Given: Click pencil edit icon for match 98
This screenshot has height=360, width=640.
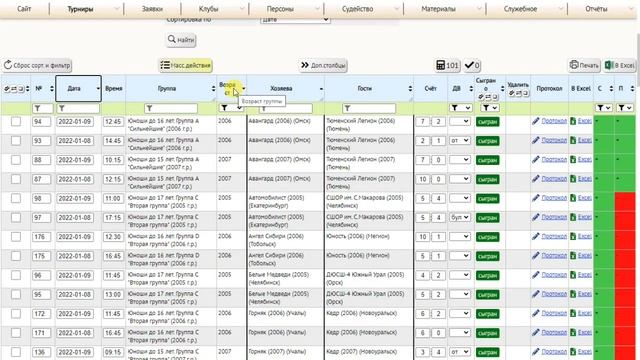Looking at the screenshot, I should [536, 198].
